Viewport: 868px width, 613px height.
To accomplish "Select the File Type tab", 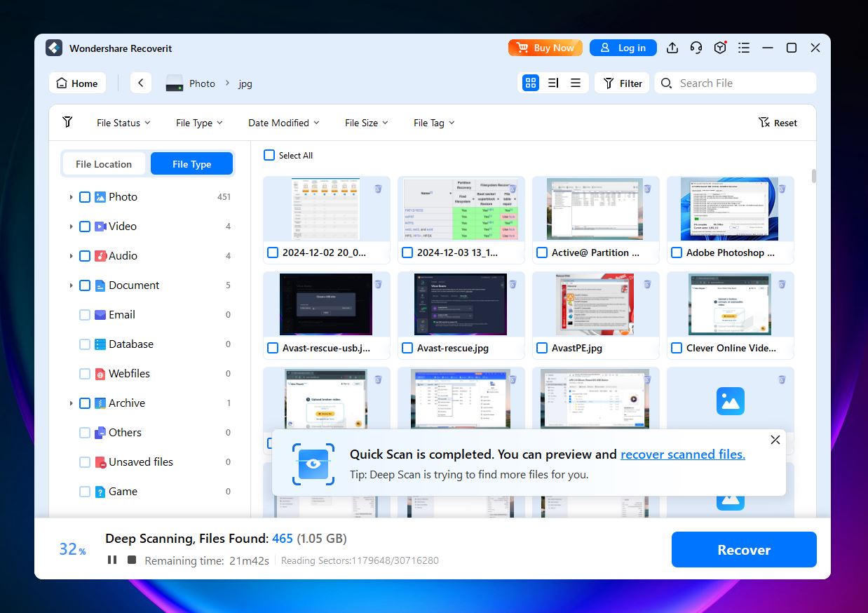I will [x=191, y=163].
